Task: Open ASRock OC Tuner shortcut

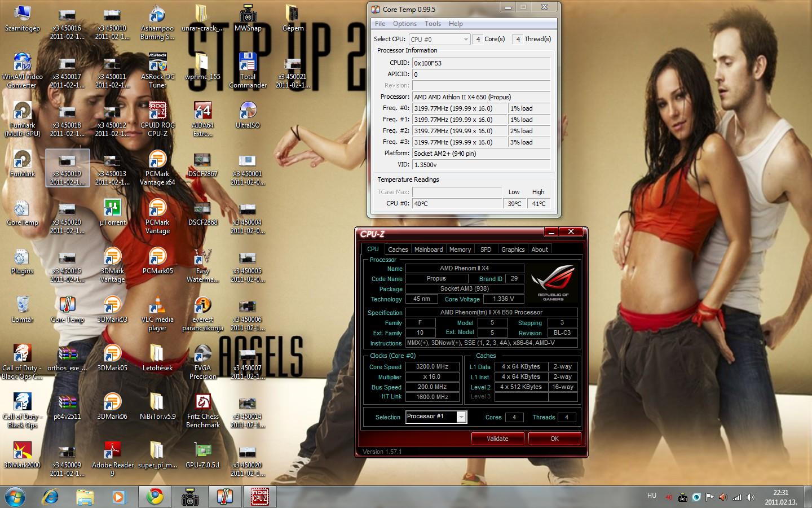Action: (x=157, y=71)
